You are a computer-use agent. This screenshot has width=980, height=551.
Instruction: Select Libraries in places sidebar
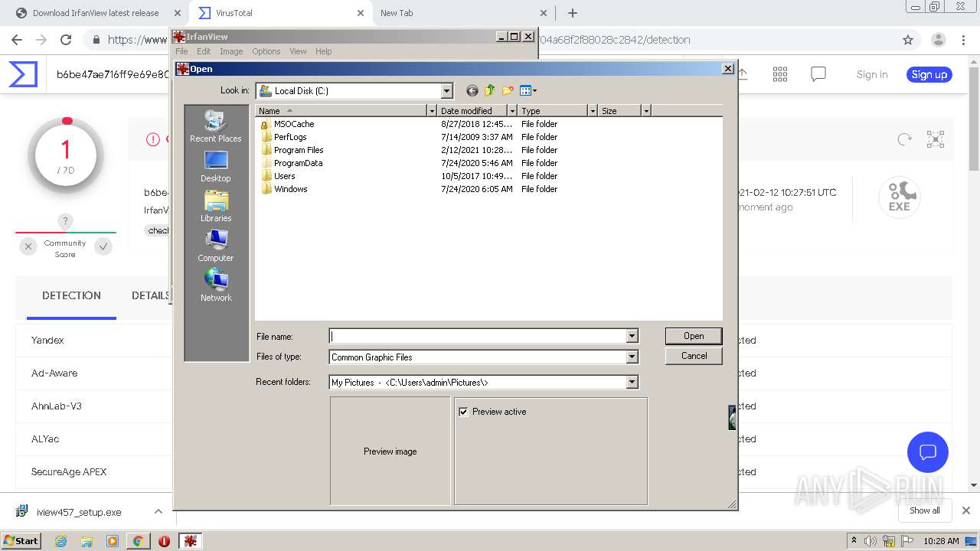(216, 207)
